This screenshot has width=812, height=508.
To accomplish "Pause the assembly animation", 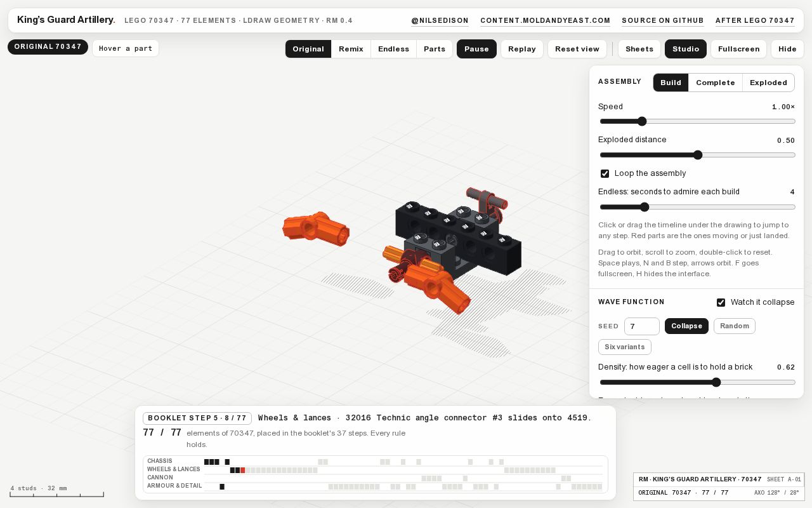I will click(x=476, y=49).
